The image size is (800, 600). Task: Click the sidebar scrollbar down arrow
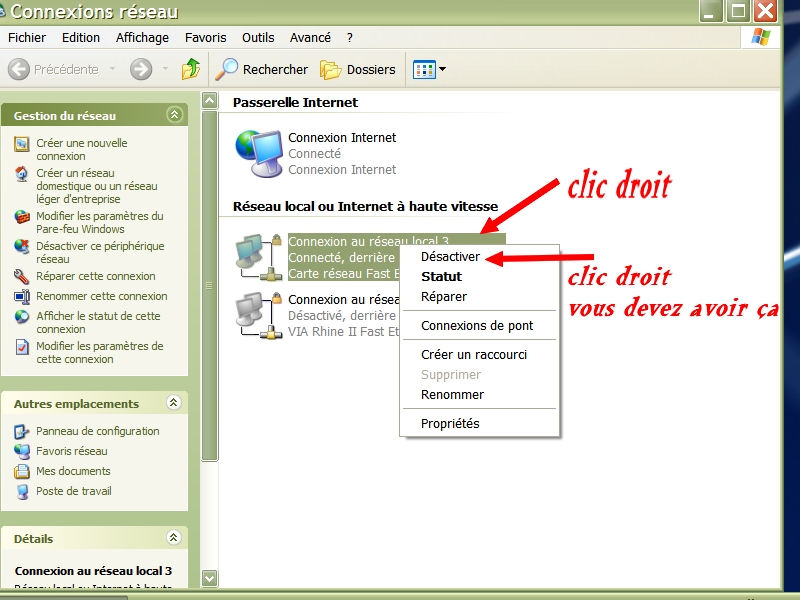pyautogui.click(x=210, y=578)
